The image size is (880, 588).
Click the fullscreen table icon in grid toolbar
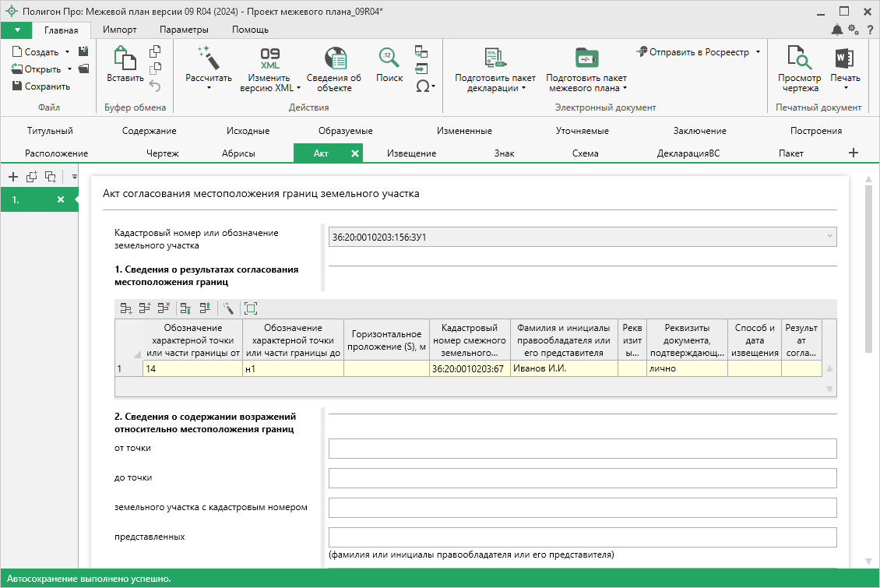(x=250, y=308)
